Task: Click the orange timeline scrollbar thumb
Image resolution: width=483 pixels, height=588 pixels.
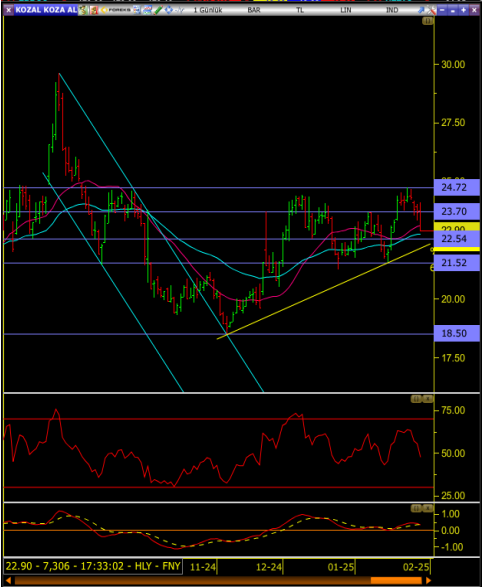Action: click(396, 581)
